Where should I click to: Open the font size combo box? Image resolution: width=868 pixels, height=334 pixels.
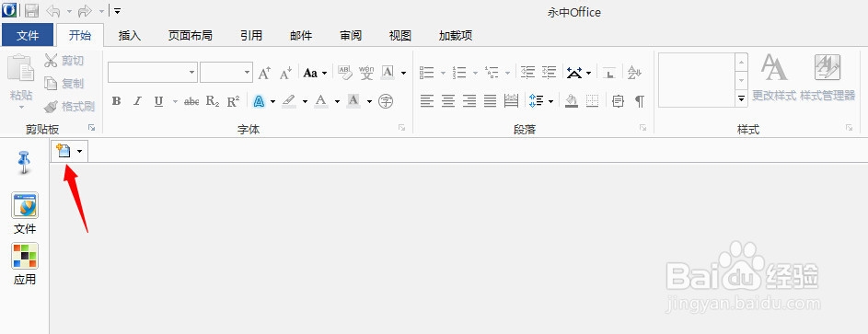pyautogui.click(x=226, y=73)
